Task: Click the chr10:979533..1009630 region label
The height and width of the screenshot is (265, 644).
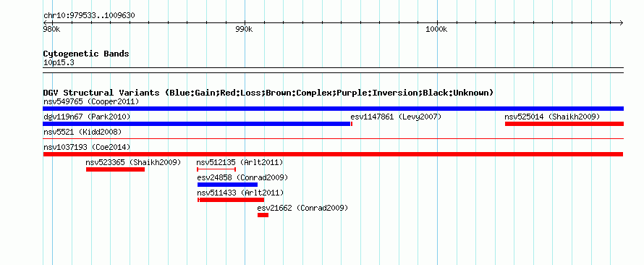Action: (89, 16)
